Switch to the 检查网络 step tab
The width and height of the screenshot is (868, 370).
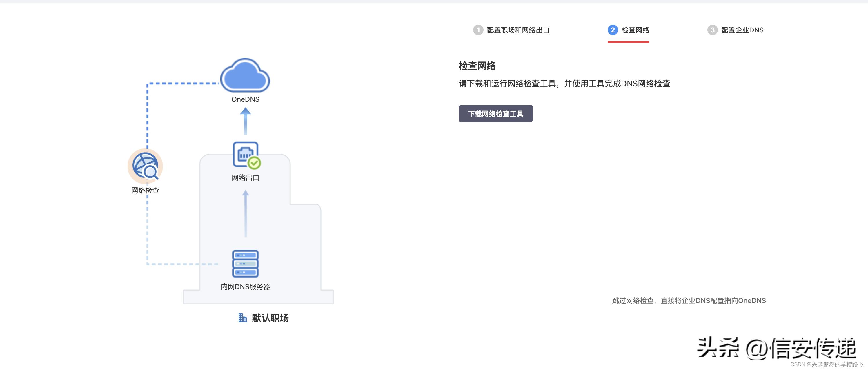tap(629, 30)
